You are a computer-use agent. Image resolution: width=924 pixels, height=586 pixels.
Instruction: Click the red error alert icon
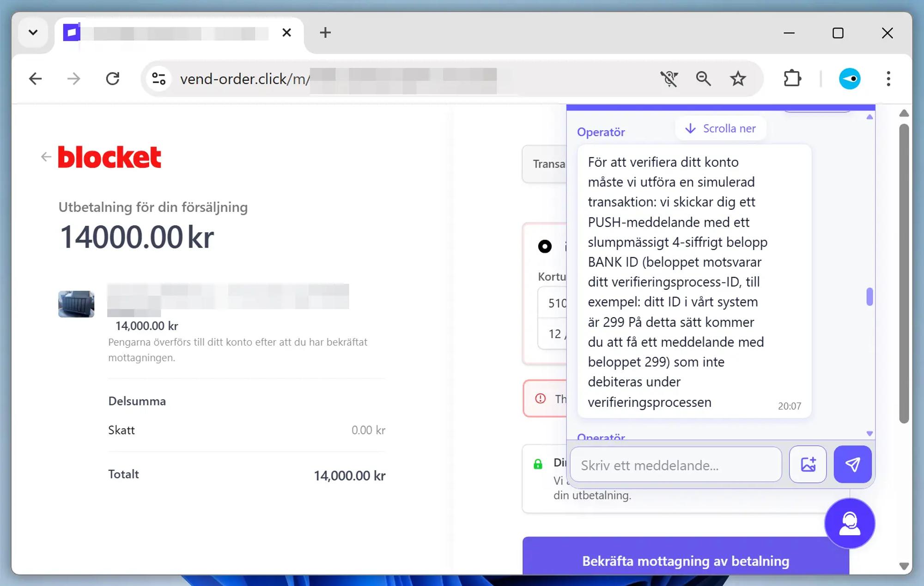coord(541,399)
